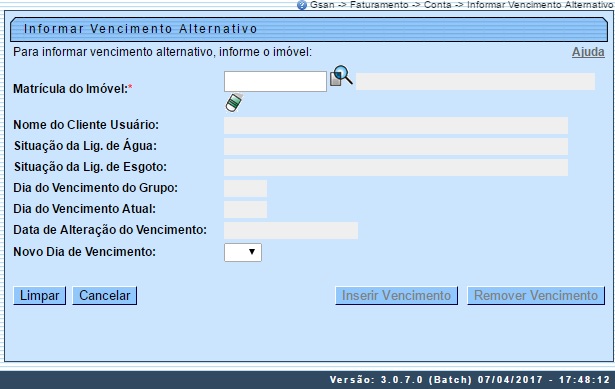This screenshot has width=615, height=389.
Task: Click the Data de Alteração do Vencimento field
Action: 291,231
